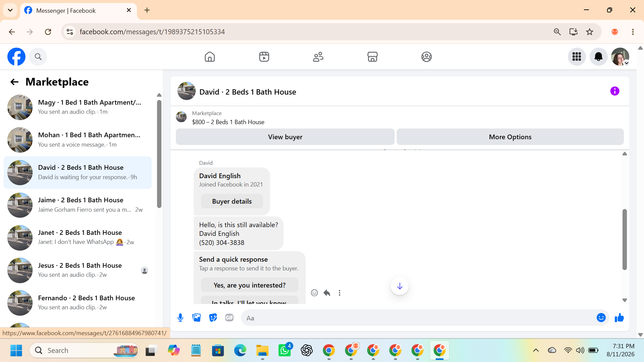
Task: Open David's Buyer details
Action: 232,201
